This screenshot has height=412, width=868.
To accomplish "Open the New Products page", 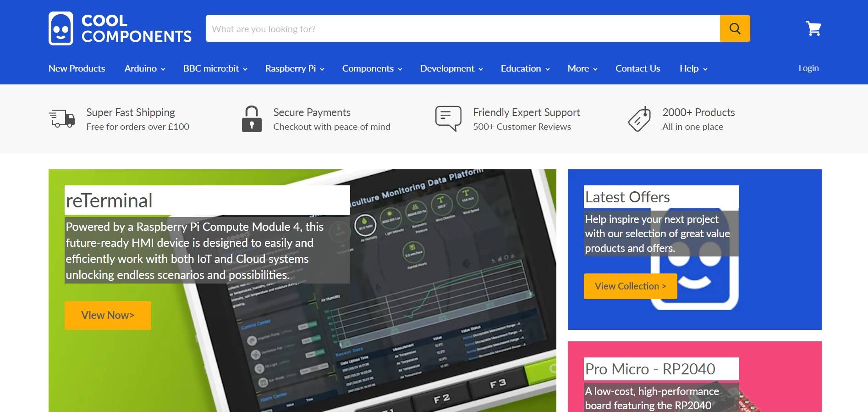I will (77, 68).
